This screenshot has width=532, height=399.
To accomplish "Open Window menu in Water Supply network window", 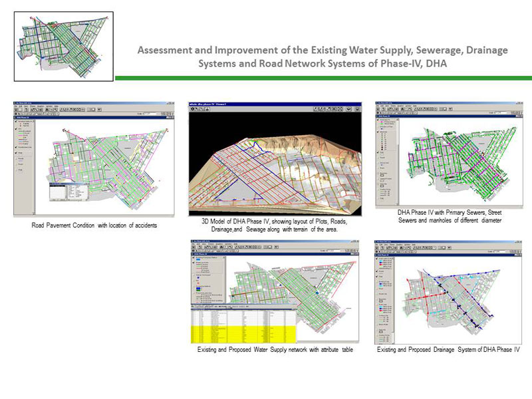I will click(228, 244).
